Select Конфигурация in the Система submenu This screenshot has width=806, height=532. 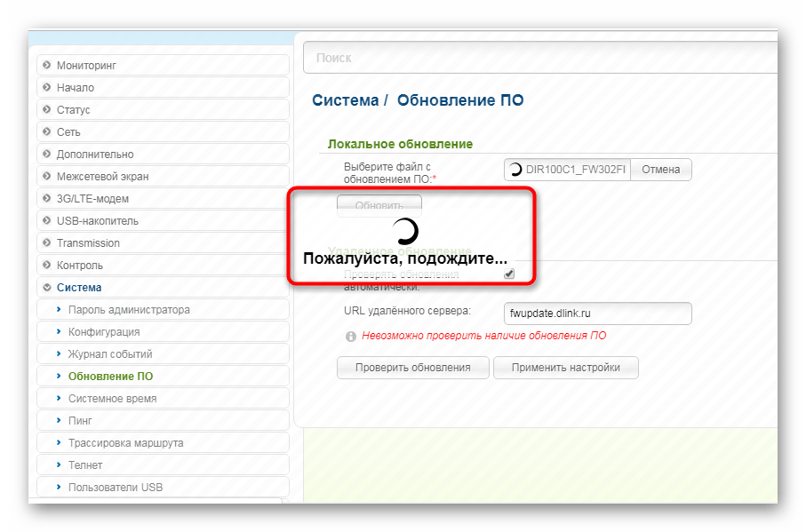tap(104, 332)
